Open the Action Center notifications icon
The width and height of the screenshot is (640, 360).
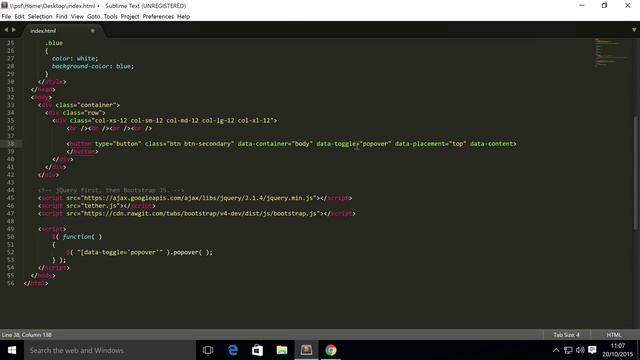[x=592, y=350]
